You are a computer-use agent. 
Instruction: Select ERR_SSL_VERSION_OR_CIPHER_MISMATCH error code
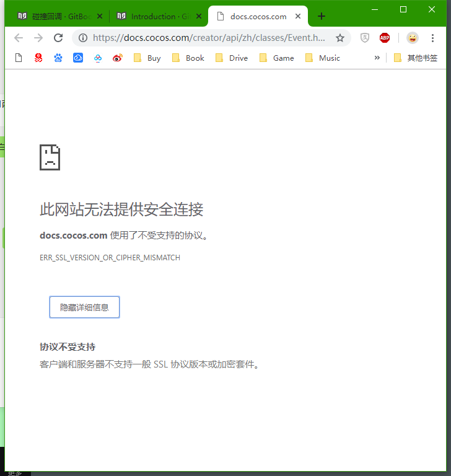click(x=110, y=258)
